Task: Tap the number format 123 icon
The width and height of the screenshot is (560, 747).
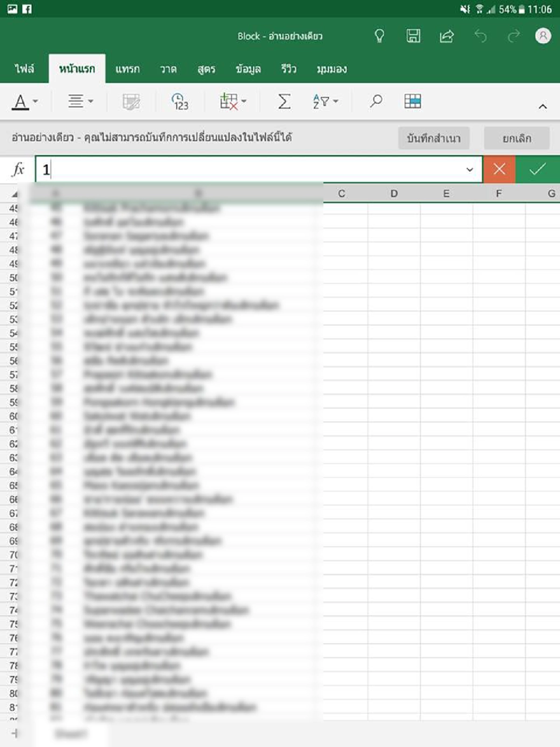Action: [180, 101]
